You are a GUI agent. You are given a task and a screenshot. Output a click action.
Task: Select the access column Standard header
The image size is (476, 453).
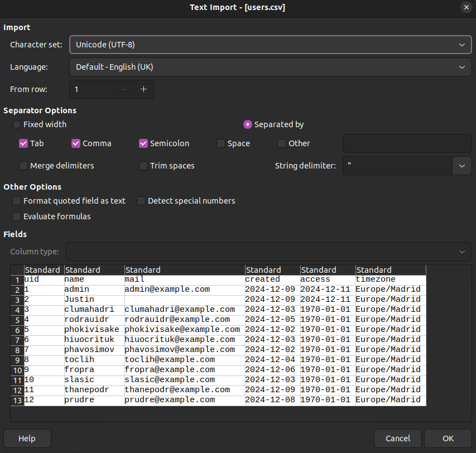coord(328,270)
